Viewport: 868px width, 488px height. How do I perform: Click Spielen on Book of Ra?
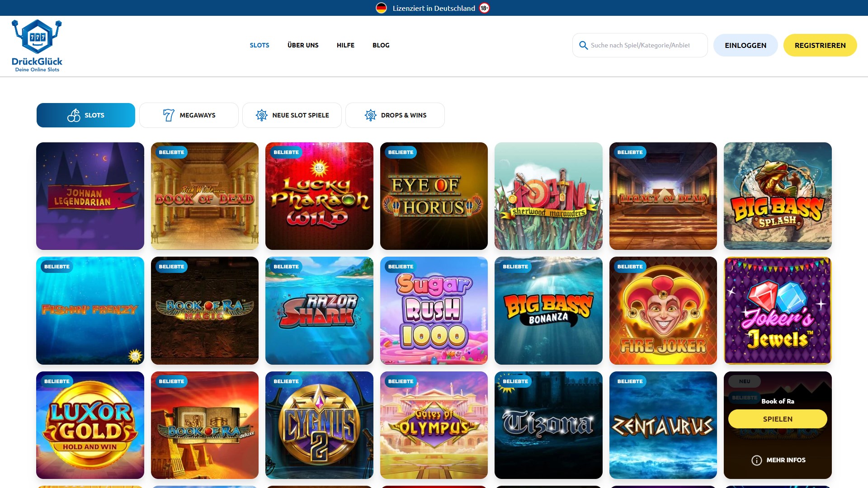[x=778, y=419]
